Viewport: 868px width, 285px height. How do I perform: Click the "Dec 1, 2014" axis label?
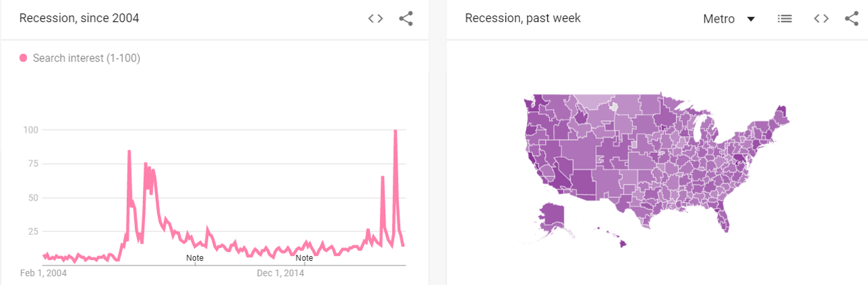(281, 273)
